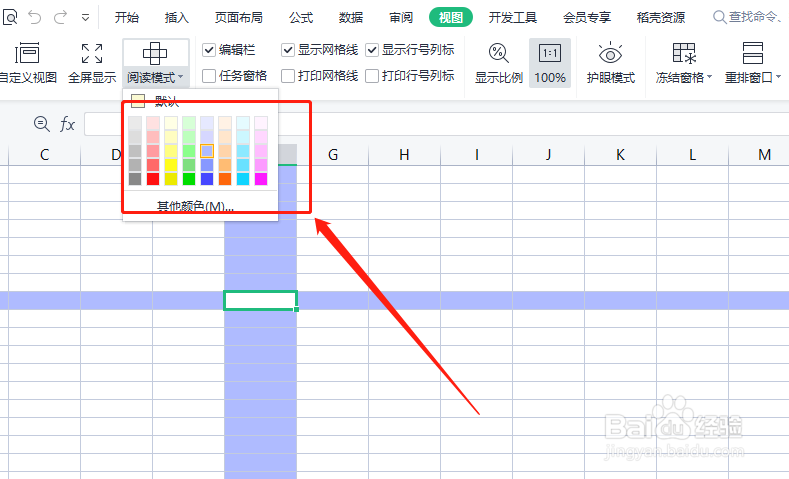
Task: Pick the pure red swatch
Action: (x=153, y=179)
